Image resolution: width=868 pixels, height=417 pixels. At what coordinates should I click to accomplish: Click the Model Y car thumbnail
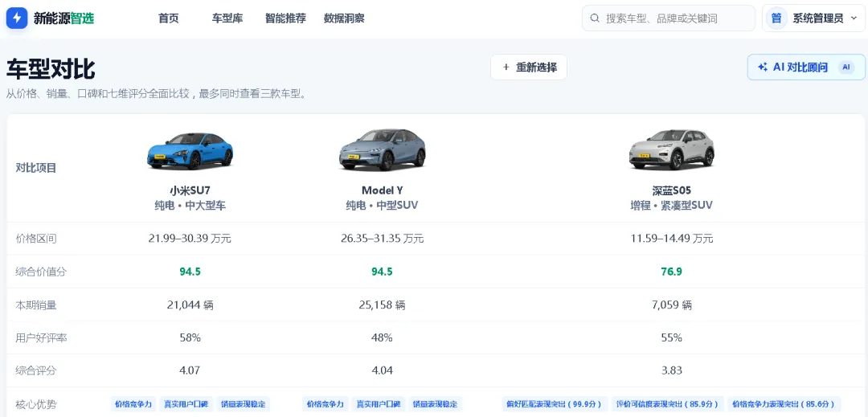point(382,150)
